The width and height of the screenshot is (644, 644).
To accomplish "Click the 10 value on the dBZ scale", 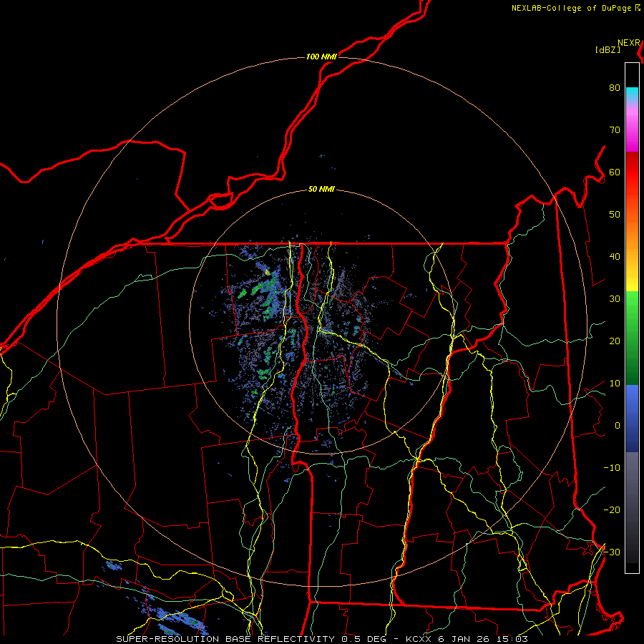I will [x=615, y=384].
